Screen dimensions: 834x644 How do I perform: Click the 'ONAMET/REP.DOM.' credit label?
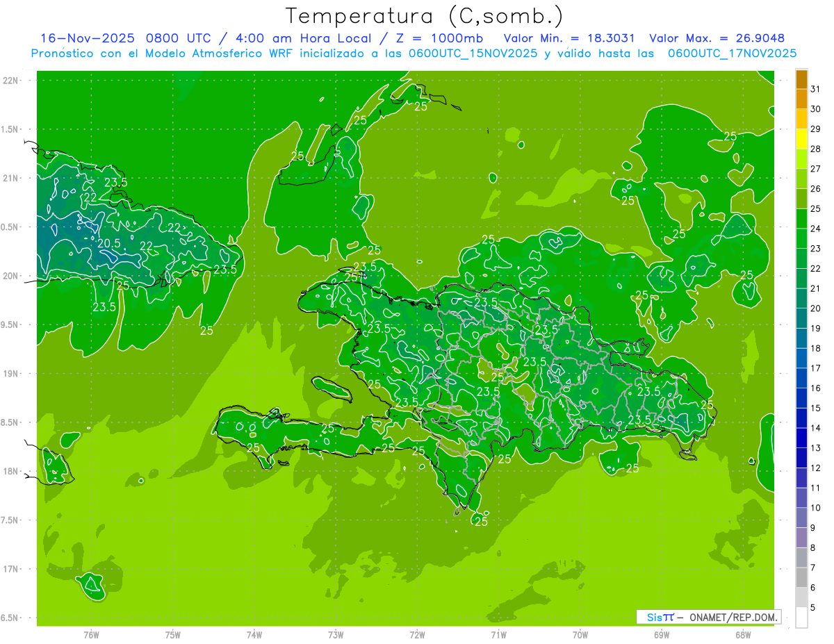pos(732,617)
